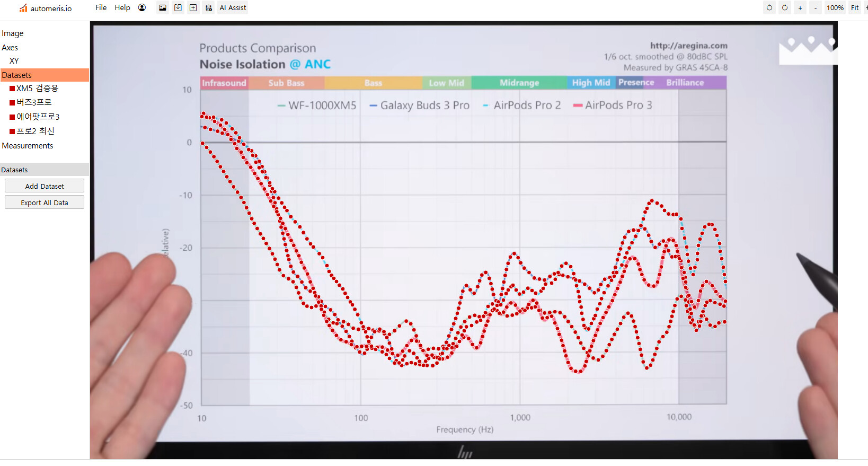
Task: Select the Measurements tree node
Action: [x=28, y=146]
